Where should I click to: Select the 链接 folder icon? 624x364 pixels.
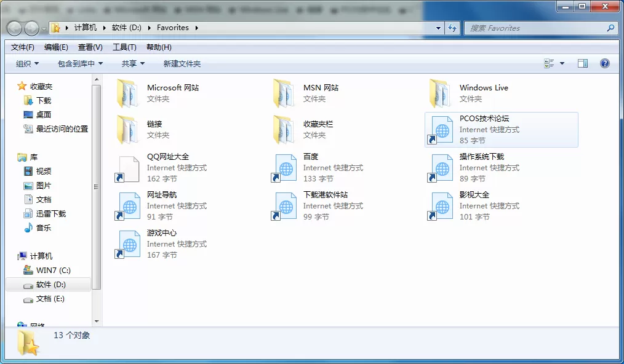click(127, 130)
